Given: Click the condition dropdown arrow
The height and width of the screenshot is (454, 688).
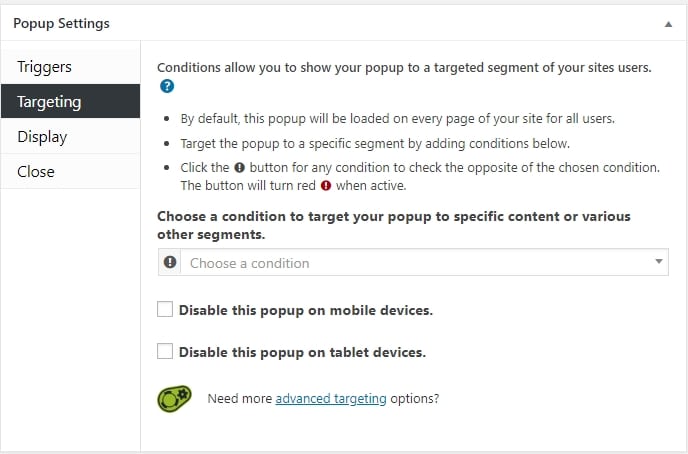Looking at the screenshot, I should click(659, 261).
